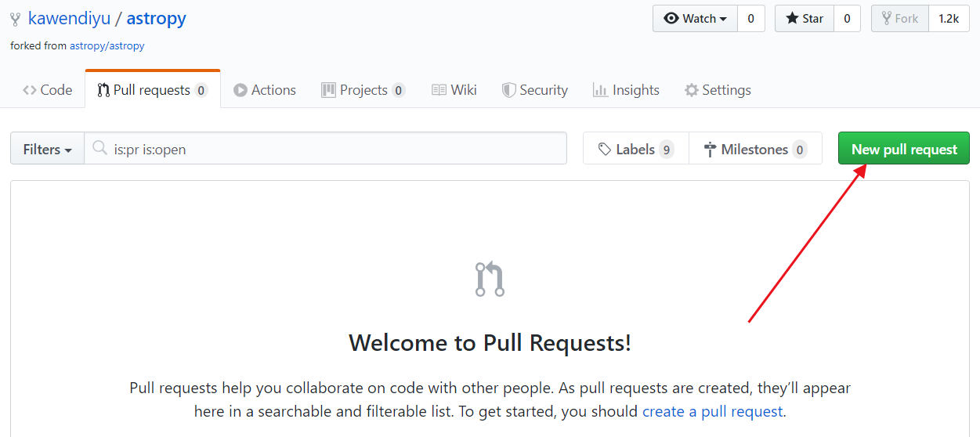The height and width of the screenshot is (437, 980).
Task: Open the kawendiyu user profile link
Action: click(x=69, y=18)
